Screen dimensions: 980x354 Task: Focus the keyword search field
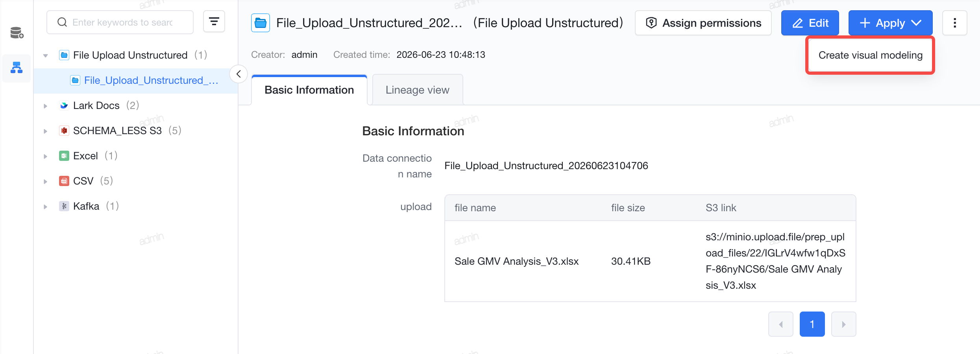(120, 22)
